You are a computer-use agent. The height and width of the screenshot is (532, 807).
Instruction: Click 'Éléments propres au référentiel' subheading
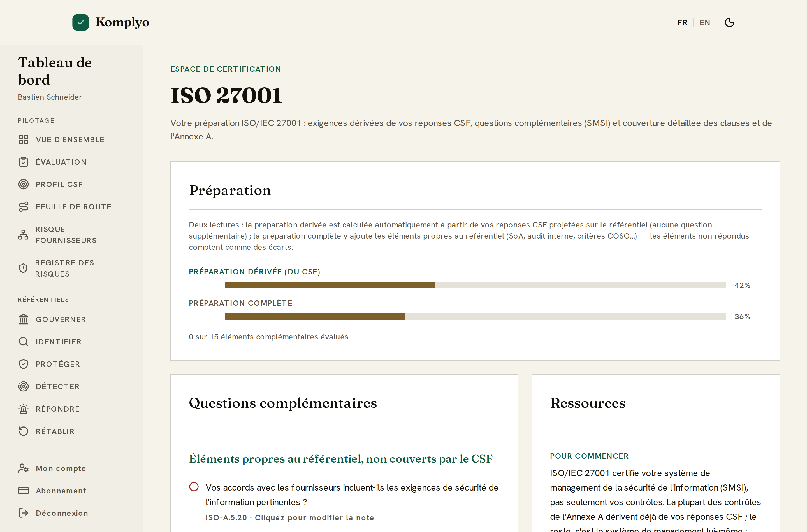[340, 459]
